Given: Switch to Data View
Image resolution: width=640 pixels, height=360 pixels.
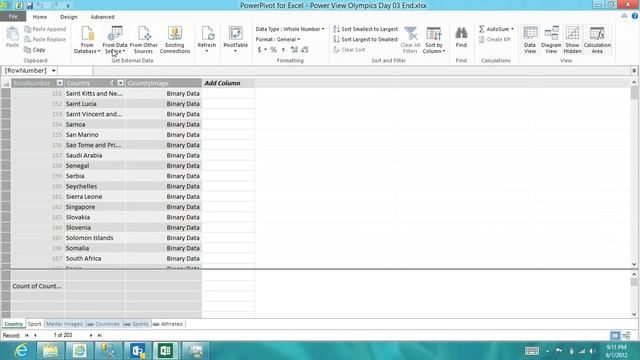Looking at the screenshot, I should [530, 40].
